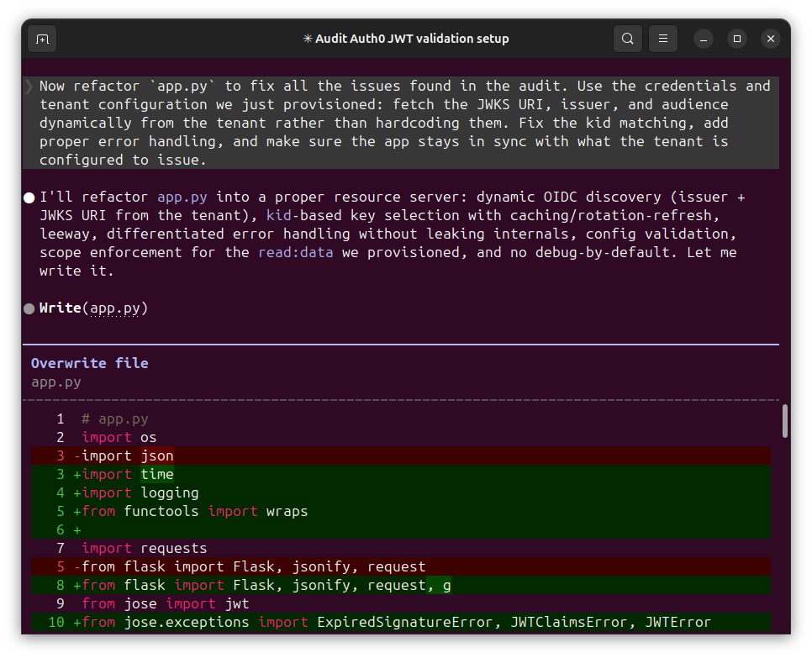Click the highlighted 'kid' word in response
Screen dimensions: 812x658
pyautogui.click(x=278, y=215)
